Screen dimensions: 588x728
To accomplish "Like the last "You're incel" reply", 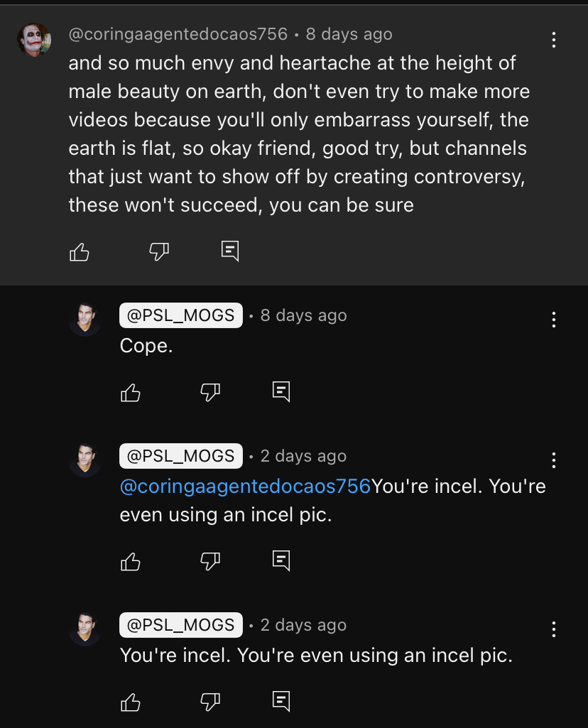I will pos(131,702).
